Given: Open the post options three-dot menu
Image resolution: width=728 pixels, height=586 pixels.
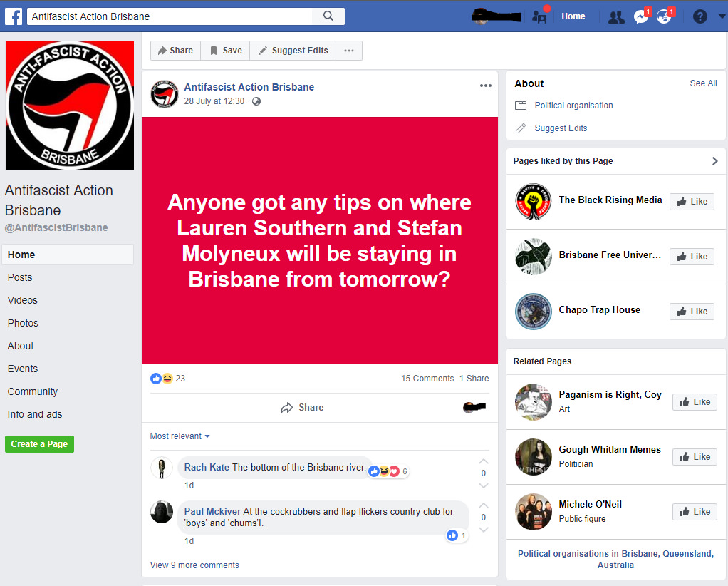Looking at the screenshot, I should point(486,86).
